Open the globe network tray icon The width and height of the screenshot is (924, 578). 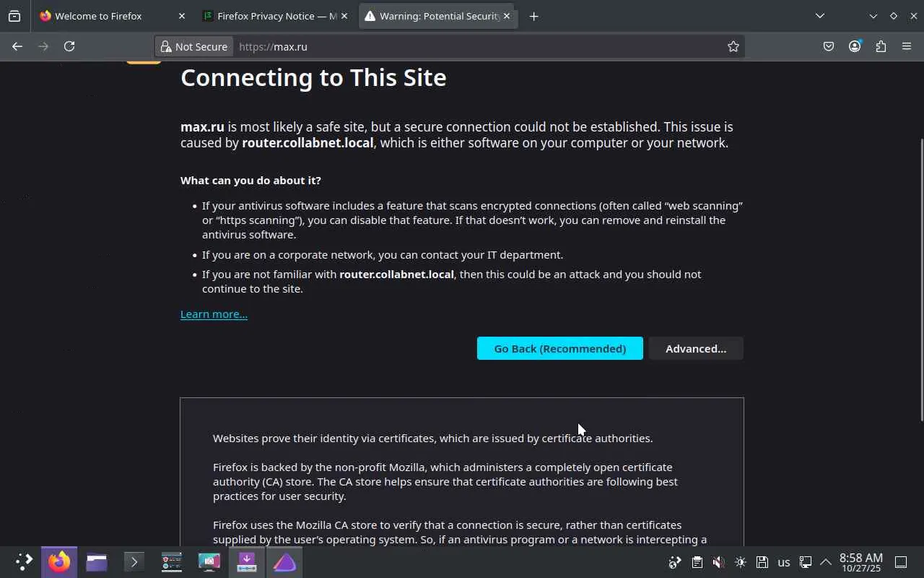click(x=675, y=562)
